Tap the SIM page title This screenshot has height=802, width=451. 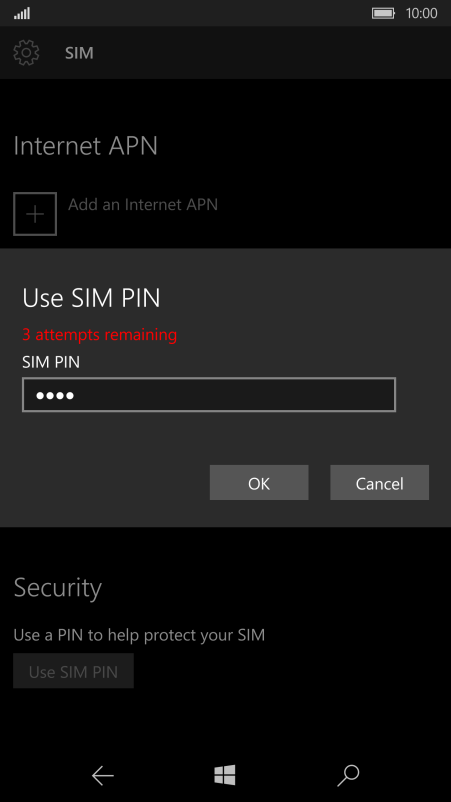(x=79, y=53)
